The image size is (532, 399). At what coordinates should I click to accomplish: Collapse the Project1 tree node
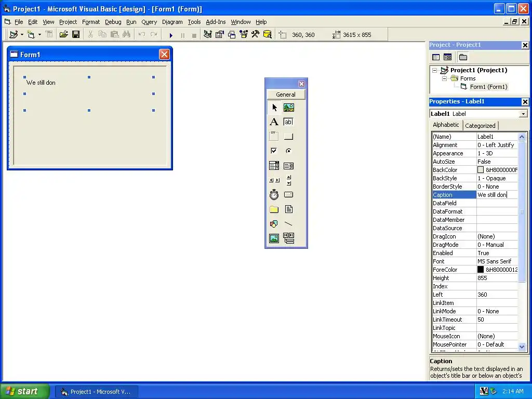coord(435,71)
